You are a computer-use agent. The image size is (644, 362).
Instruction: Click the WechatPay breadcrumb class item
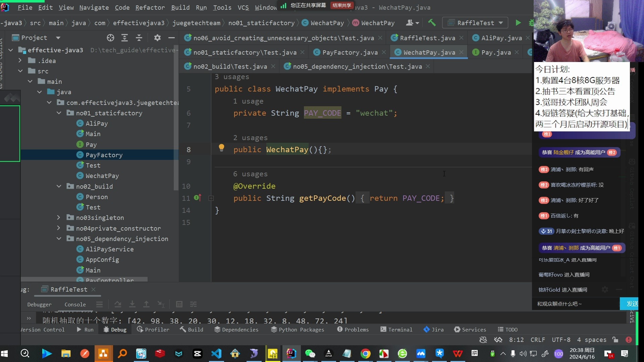(323, 23)
